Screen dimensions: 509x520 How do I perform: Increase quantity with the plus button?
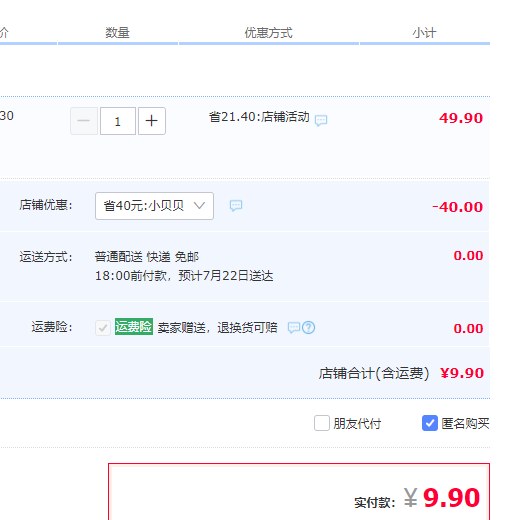(152, 121)
